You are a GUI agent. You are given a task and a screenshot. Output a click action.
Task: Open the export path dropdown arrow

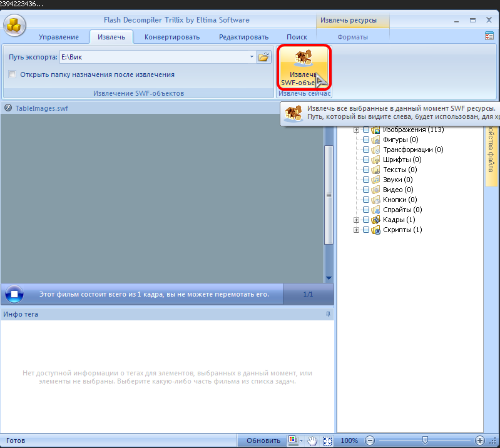pyautogui.click(x=252, y=57)
